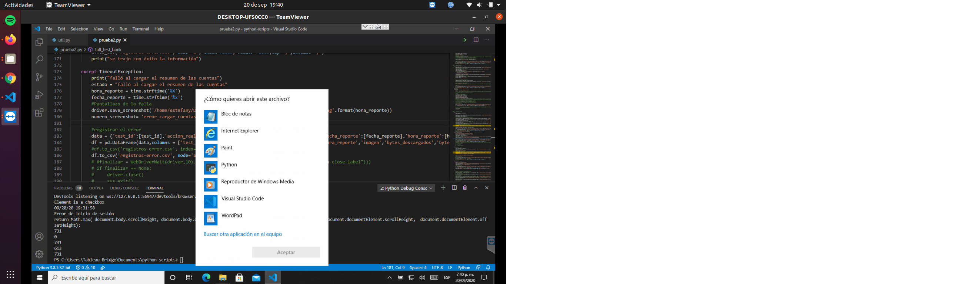The image size is (980, 284).
Task: Open Mail from the Windows taskbar
Action: point(256,278)
